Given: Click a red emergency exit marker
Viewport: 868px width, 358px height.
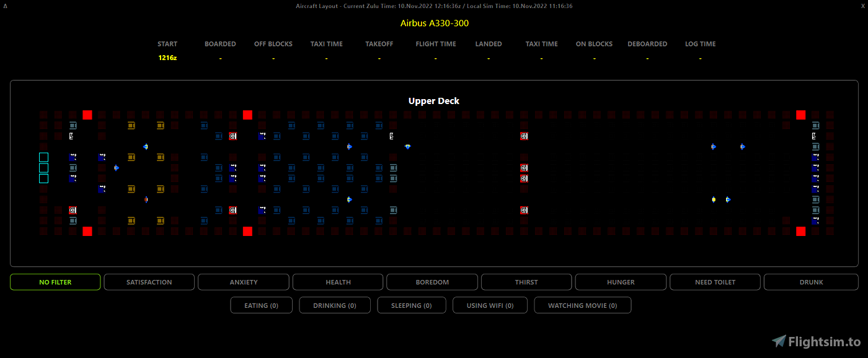Looking at the screenshot, I should coord(87,115).
